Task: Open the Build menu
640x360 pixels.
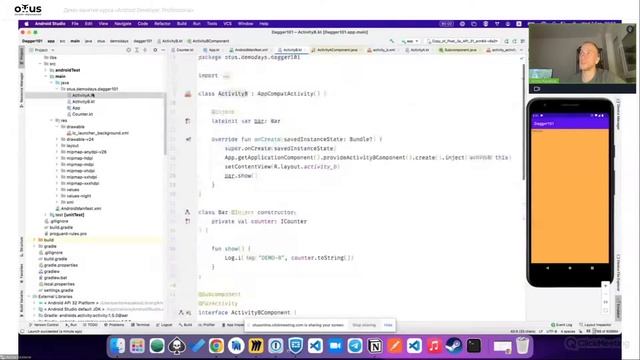Action: (182, 24)
